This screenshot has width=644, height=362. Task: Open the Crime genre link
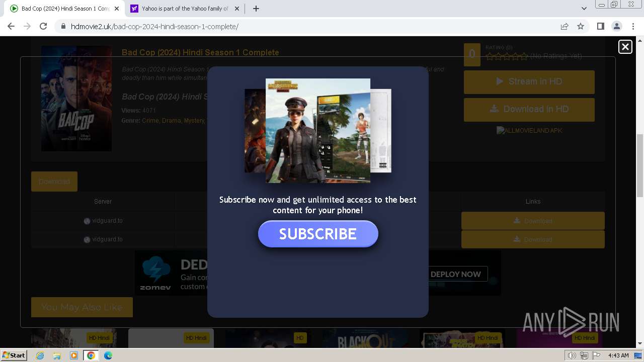[x=150, y=121]
